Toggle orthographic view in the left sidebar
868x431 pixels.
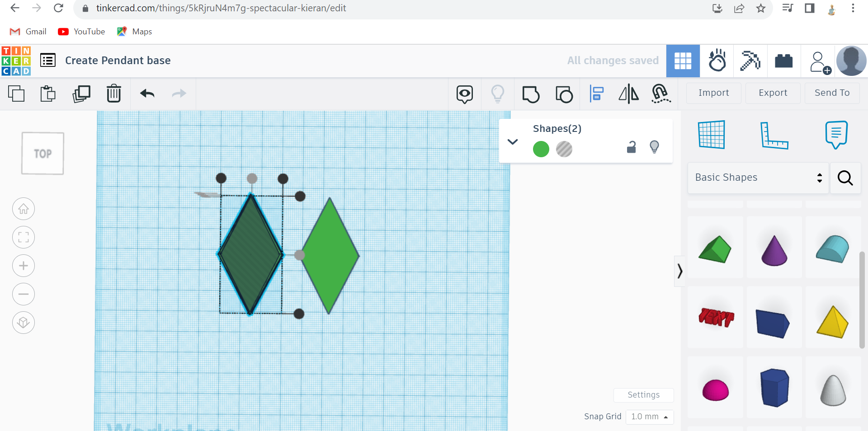(x=23, y=323)
